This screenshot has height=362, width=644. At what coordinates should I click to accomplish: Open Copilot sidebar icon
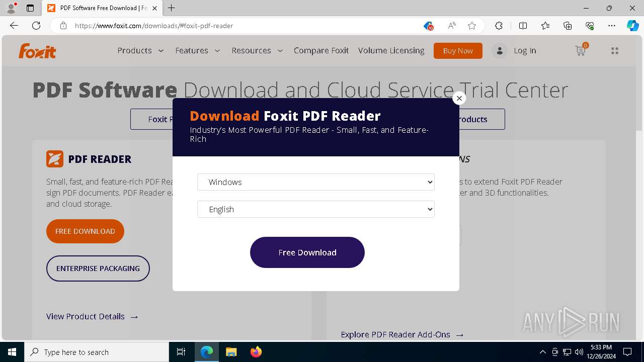[x=632, y=26]
